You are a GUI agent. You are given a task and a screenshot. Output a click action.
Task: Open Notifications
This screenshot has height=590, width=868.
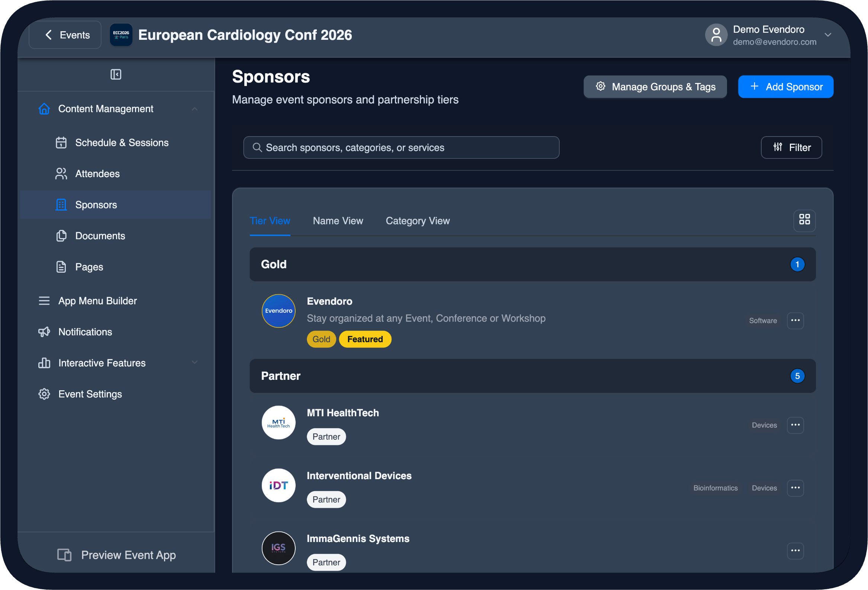click(x=116, y=332)
